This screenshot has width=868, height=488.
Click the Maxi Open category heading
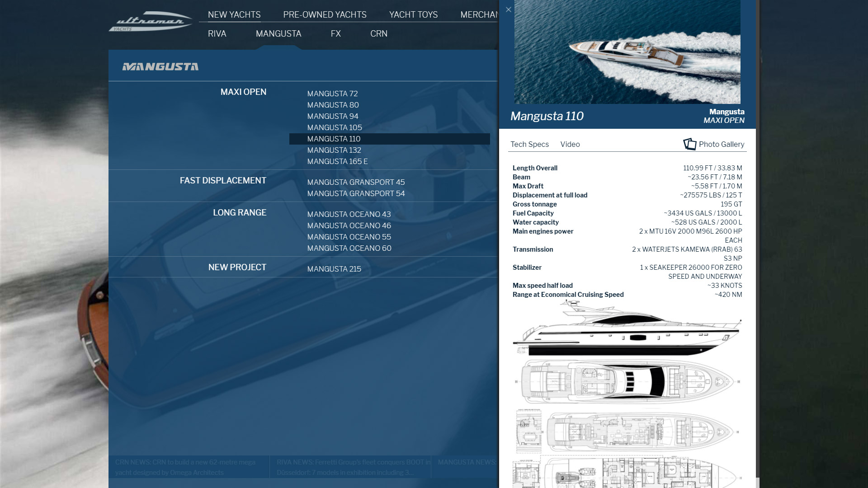point(243,92)
